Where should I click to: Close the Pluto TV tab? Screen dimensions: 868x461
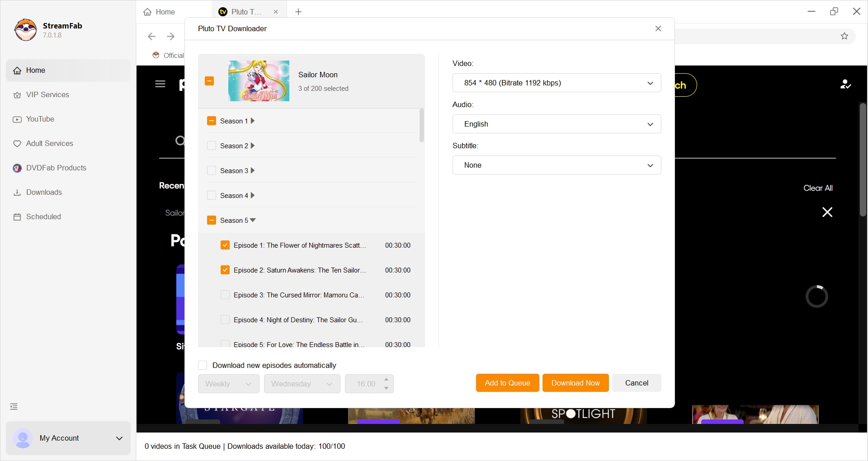pos(276,12)
